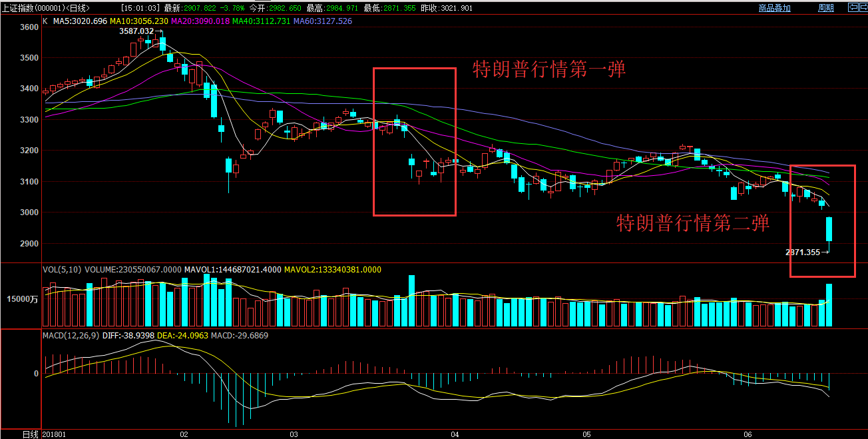Viewport: 868px width, 439px height.
Task: Select the yellow MA10 indicator label
Action: pos(138,21)
